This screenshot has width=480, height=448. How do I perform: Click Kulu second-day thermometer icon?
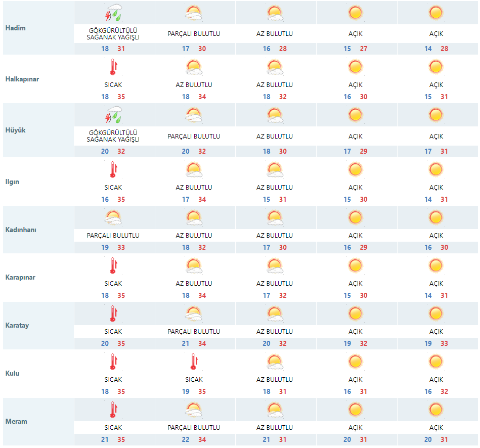(x=194, y=362)
